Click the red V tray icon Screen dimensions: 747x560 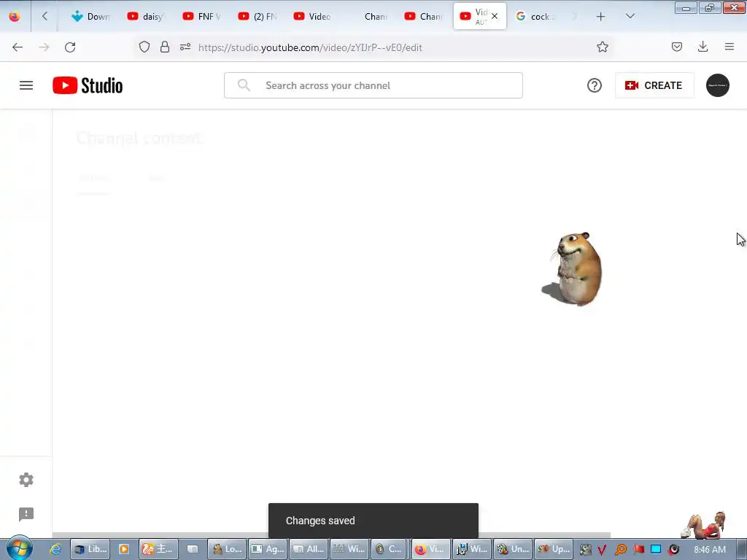[602, 550]
